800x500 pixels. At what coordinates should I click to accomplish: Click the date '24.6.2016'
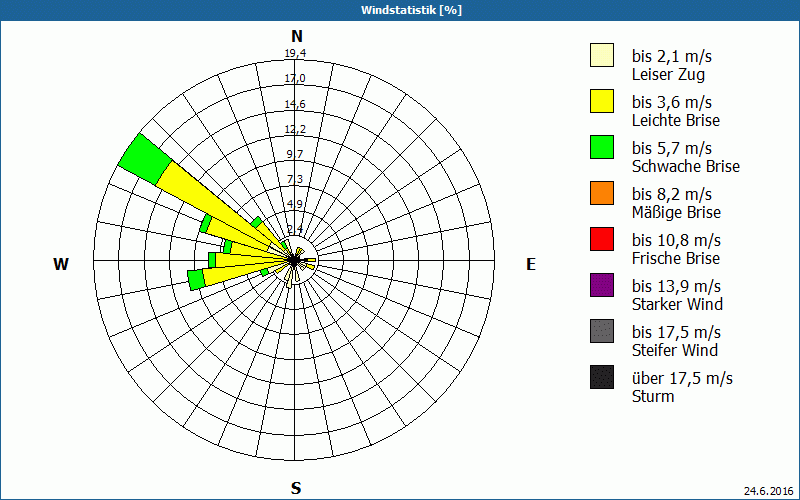pos(768,491)
